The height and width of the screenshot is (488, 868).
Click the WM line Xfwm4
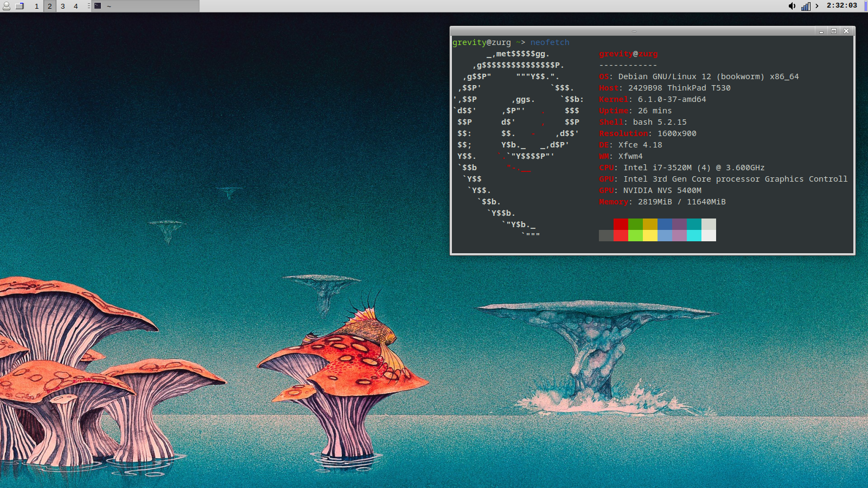[621, 156]
